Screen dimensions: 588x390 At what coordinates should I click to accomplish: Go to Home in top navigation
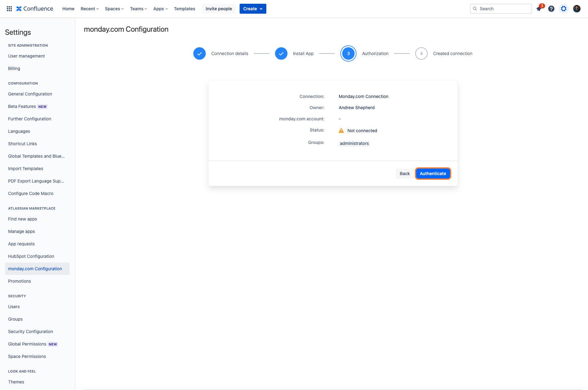coord(68,9)
